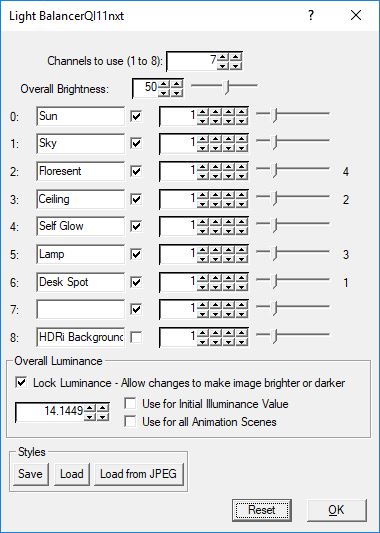This screenshot has height=533, width=380.
Task: Toggle Lock Luminance checkbox
Action: click(x=21, y=383)
